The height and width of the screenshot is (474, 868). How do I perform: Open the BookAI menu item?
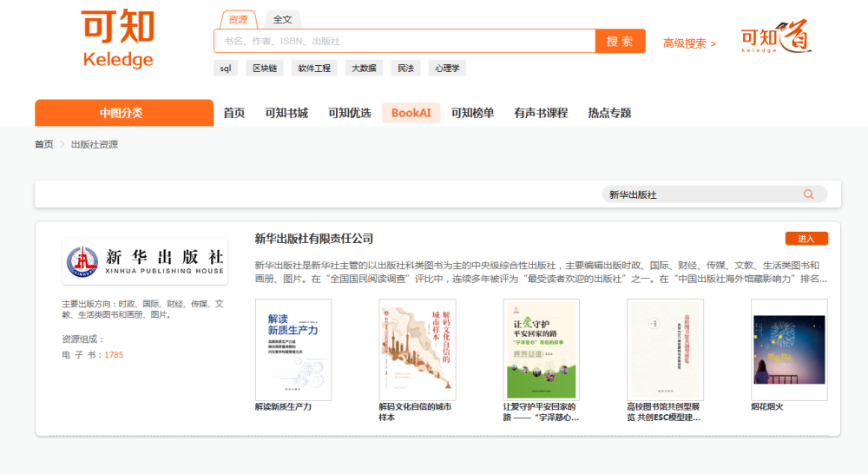(x=411, y=113)
